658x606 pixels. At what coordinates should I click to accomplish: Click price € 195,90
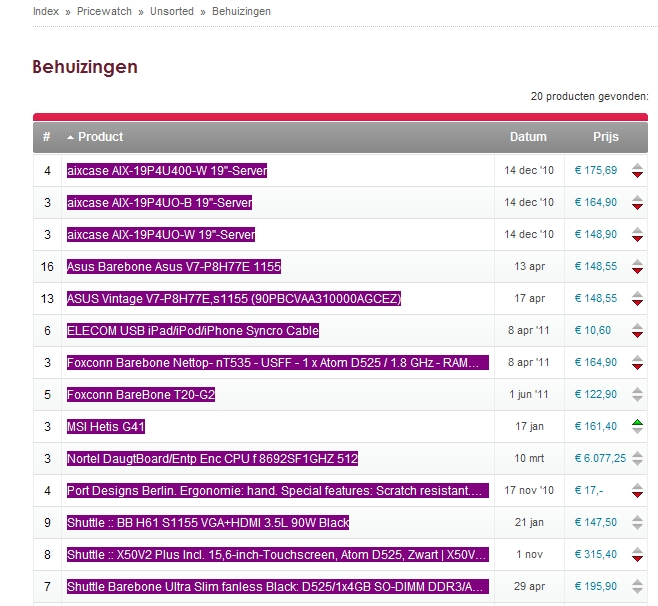point(595,586)
